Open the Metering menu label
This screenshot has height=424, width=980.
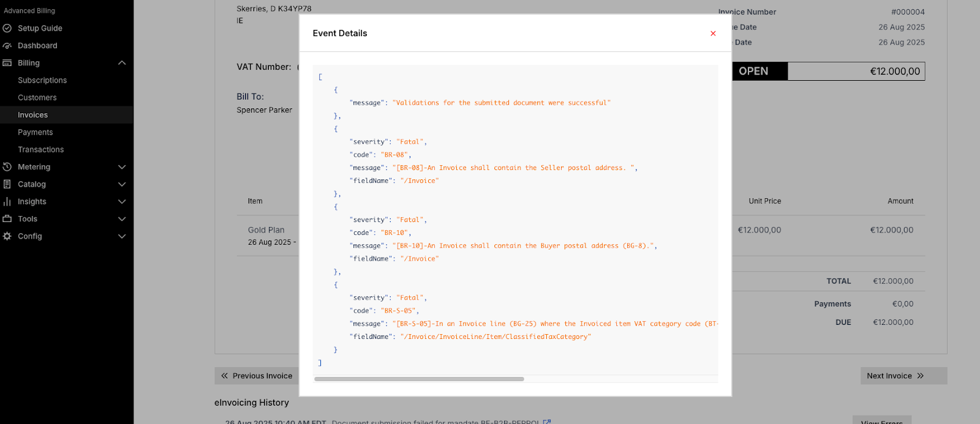[34, 167]
